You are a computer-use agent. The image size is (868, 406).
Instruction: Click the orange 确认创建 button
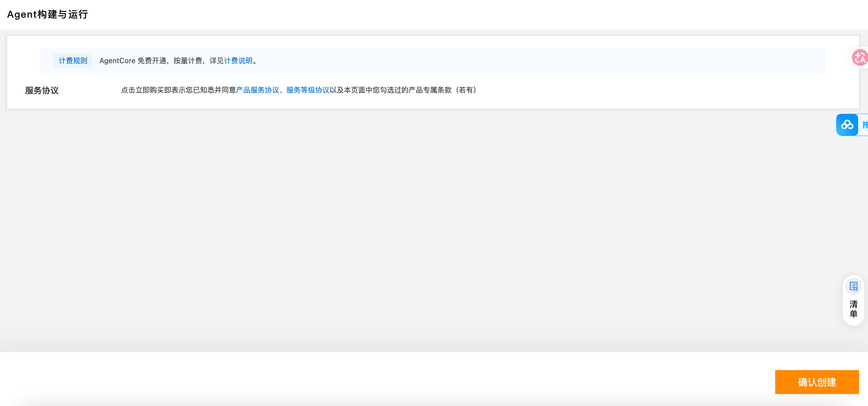(x=816, y=382)
